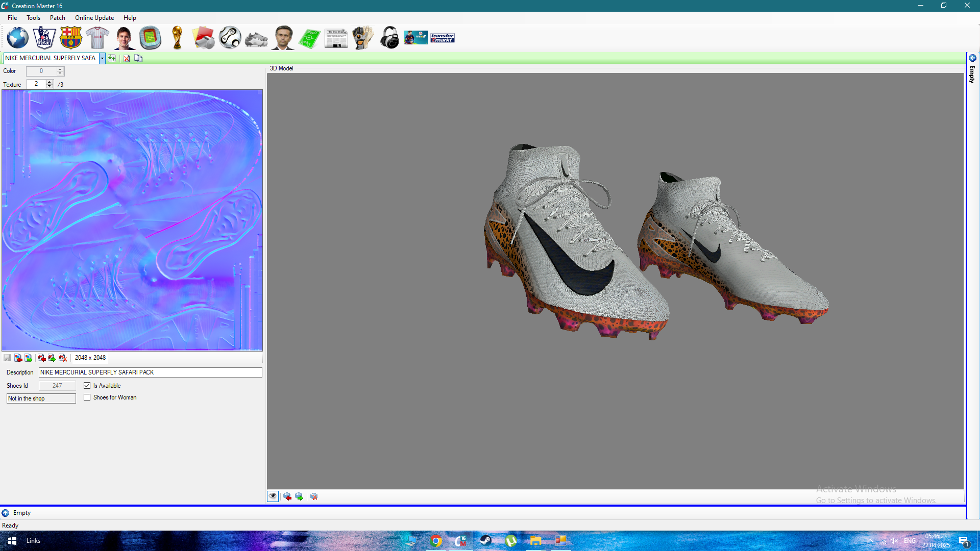This screenshot has height=551, width=980.
Task: Open the manager editor
Action: pyautogui.click(x=283, y=38)
